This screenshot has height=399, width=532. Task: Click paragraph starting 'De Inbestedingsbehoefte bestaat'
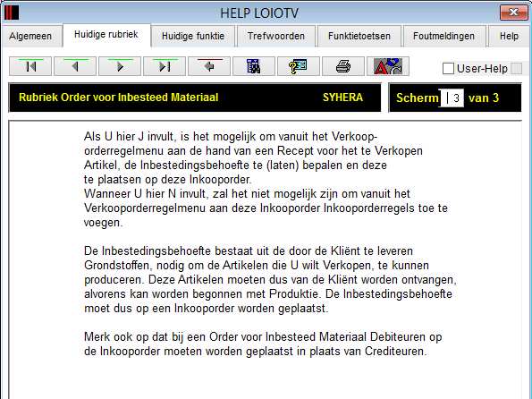[x=270, y=279]
